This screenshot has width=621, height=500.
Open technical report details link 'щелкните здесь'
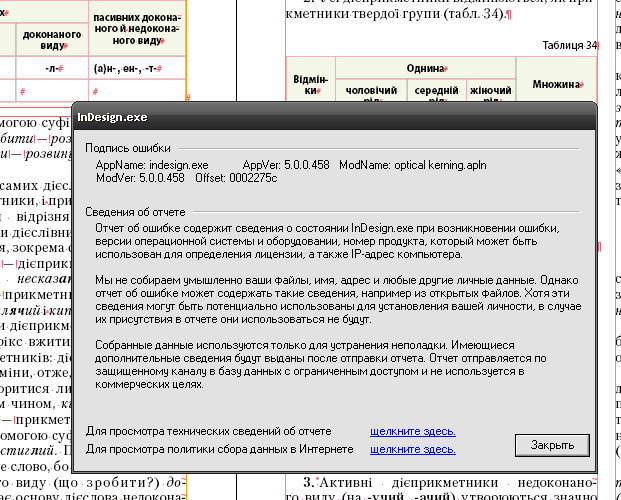tap(413, 431)
